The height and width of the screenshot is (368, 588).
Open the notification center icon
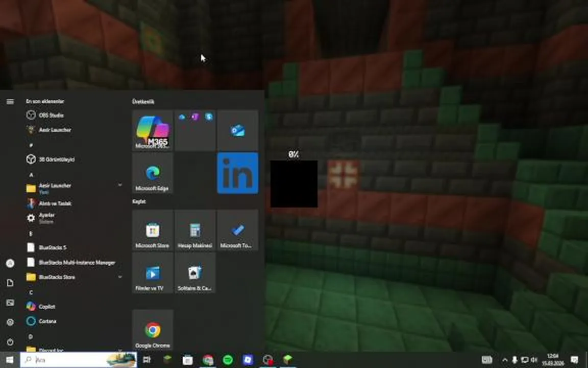[x=574, y=360]
